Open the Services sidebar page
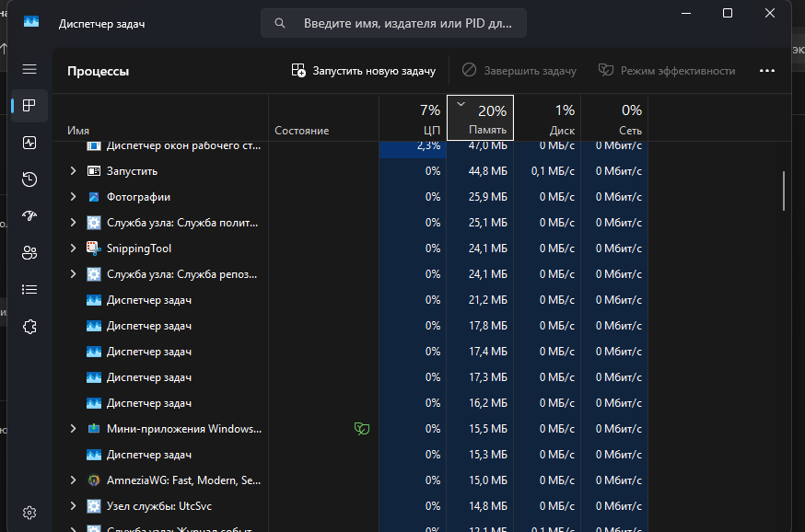The image size is (805, 532). [29, 327]
